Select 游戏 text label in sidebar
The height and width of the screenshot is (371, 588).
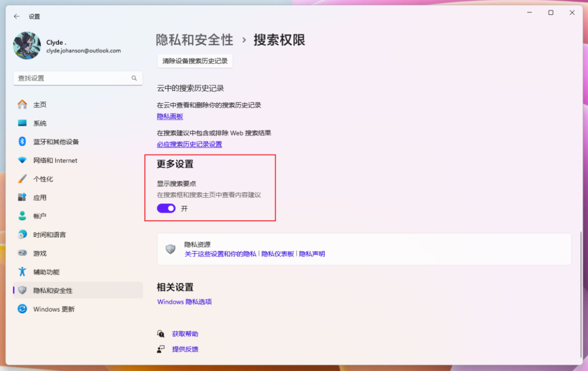coord(40,253)
